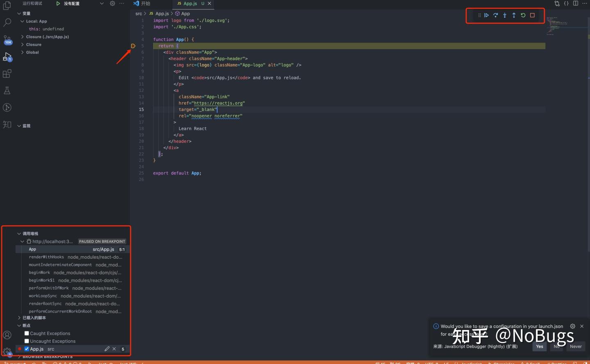This screenshot has width=590, height=364.
Task: Click the green Restart debug icon
Action: (x=523, y=15)
